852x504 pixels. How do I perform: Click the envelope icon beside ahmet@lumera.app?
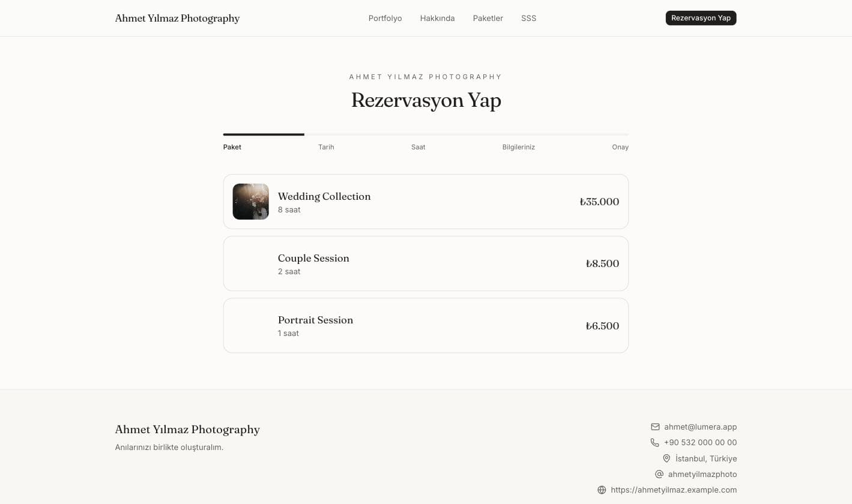point(655,427)
